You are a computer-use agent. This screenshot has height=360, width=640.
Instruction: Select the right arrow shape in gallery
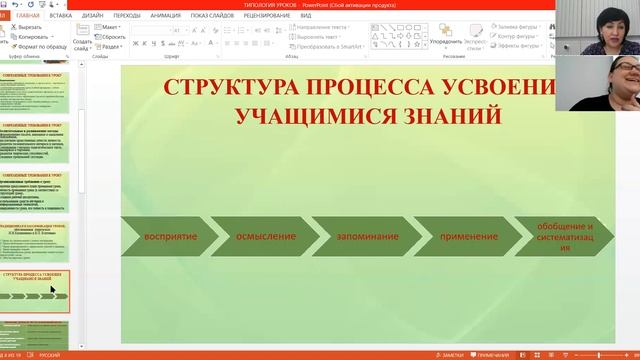pyautogui.click(x=400, y=36)
